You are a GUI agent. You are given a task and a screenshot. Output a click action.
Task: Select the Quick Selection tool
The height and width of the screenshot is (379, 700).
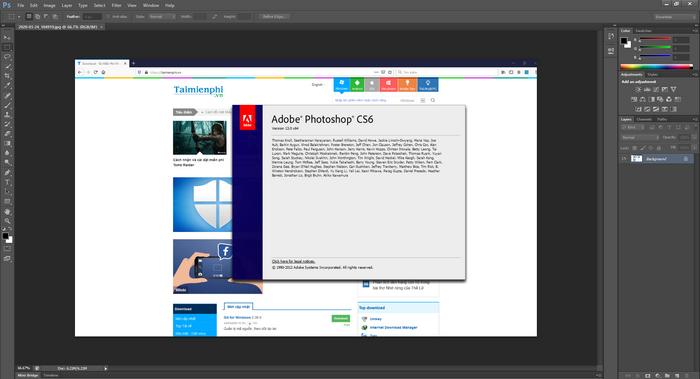[7, 67]
